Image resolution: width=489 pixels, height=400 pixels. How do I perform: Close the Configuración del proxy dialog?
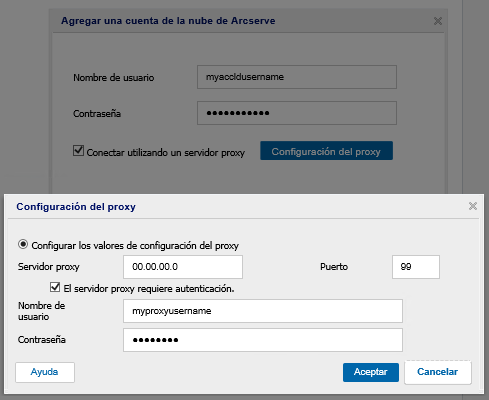(x=473, y=206)
